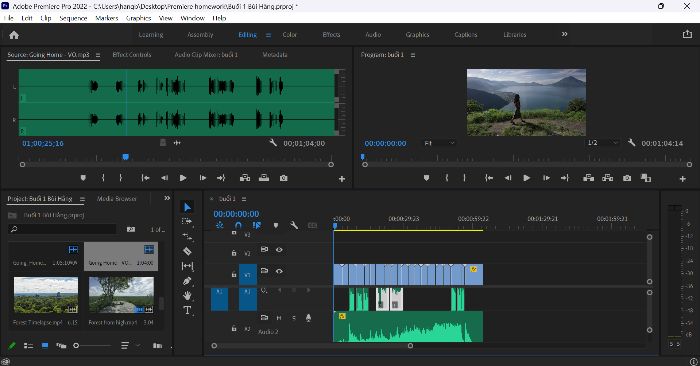The height and width of the screenshot is (366, 700).
Task: Select the Pen tool
Action: (x=187, y=281)
